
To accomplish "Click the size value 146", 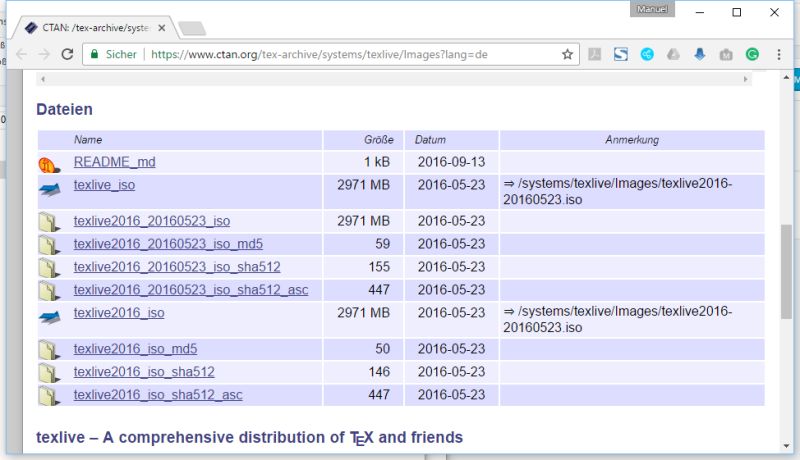I will coord(379,372).
